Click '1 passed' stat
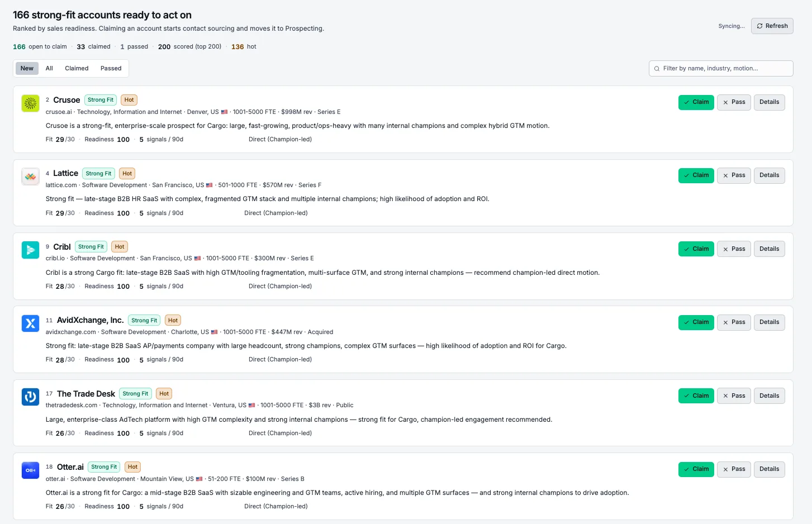 tap(134, 47)
